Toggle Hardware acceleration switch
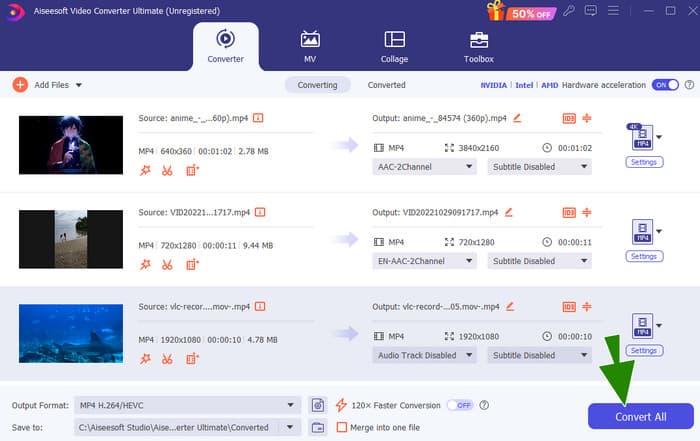This screenshot has height=441, width=700. pyautogui.click(x=665, y=85)
